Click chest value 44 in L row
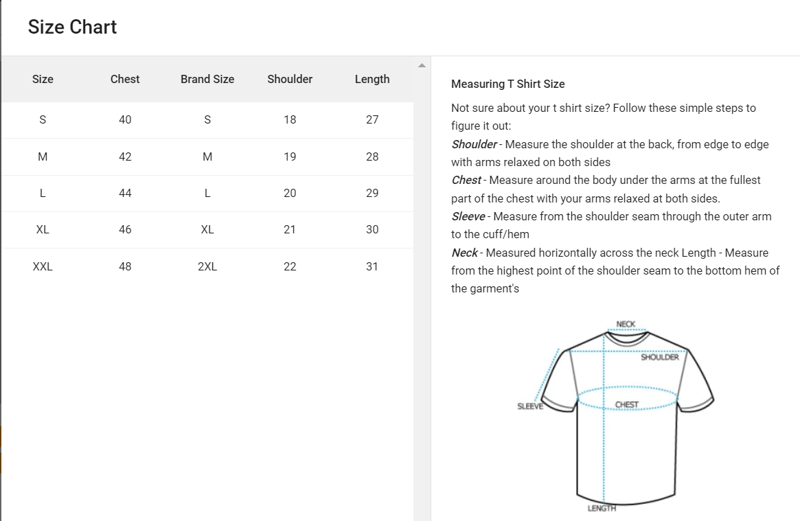This screenshot has width=800, height=521. tap(125, 193)
